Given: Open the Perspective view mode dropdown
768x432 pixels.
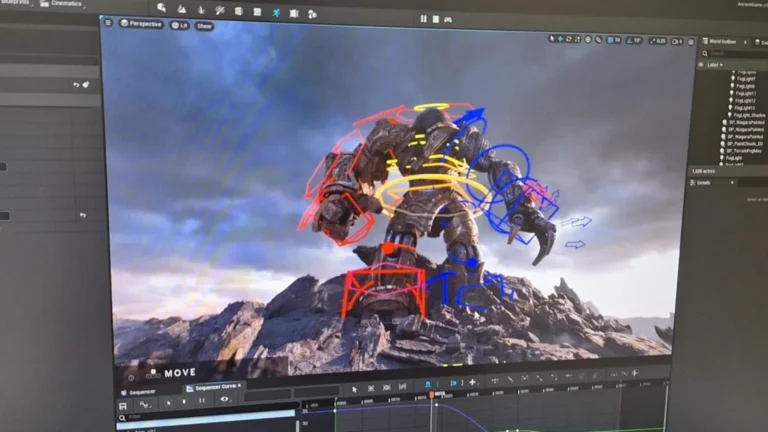Looking at the screenshot, I should click(141, 24).
